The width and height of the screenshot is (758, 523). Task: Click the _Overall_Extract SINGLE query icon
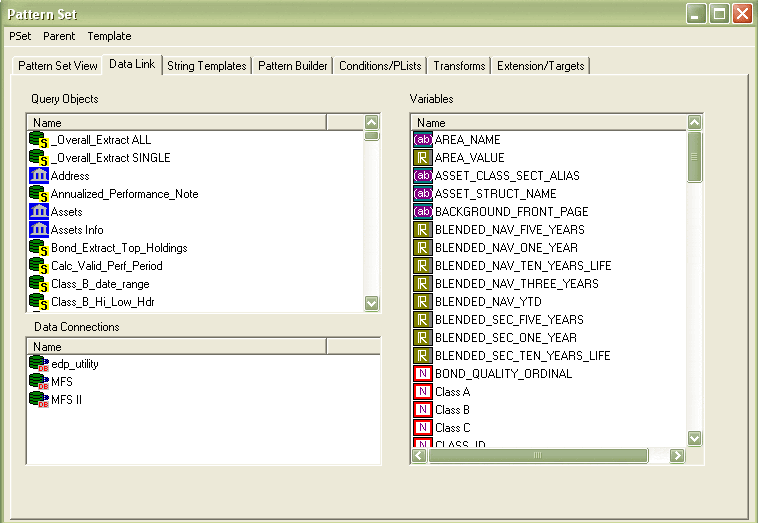click(39, 158)
